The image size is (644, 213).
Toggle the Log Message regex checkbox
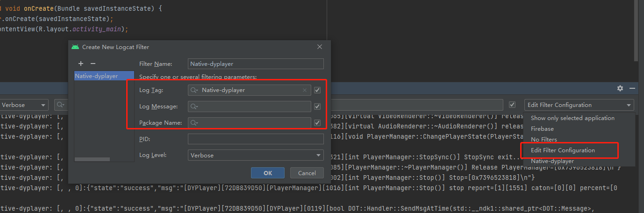point(318,107)
